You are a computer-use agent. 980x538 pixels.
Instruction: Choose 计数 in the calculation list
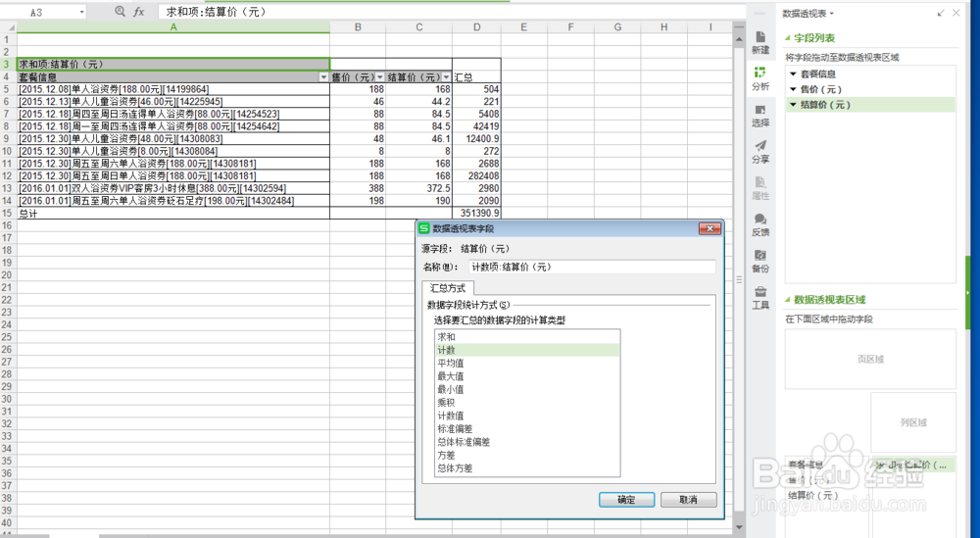pos(527,350)
